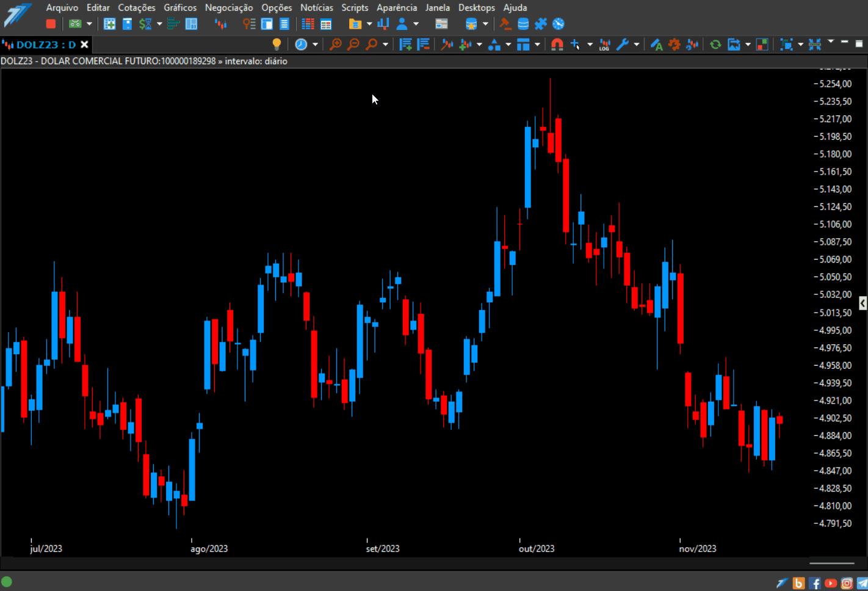Open the Negociação menu
The height and width of the screenshot is (591, 868).
tap(229, 7)
